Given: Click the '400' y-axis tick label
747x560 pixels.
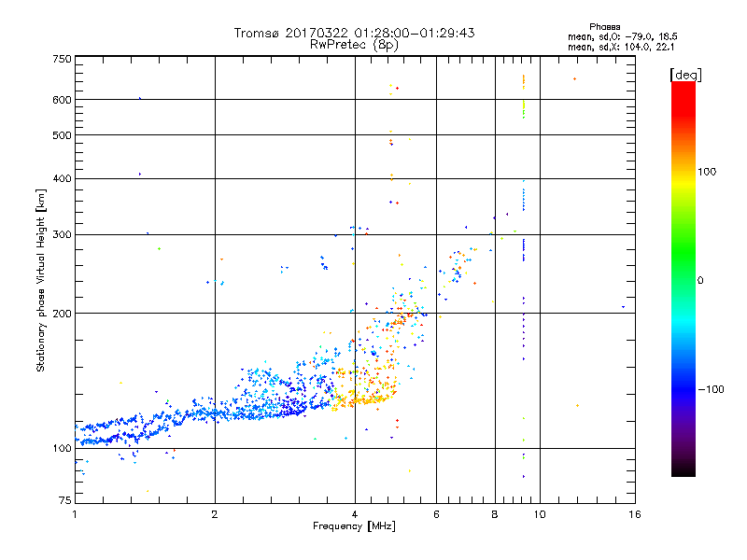Looking at the screenshot, I should click(62, 178).
